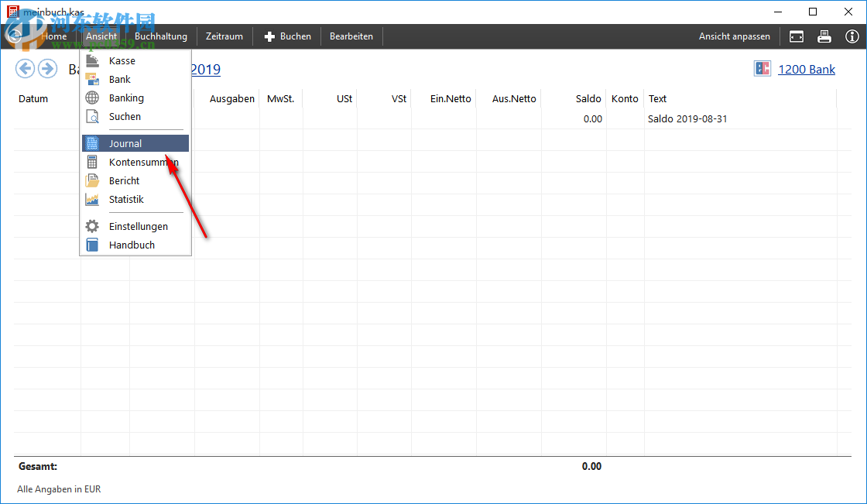Select the highlighted Journal entry
The height and width of the screenshot is (504, 867).
(x=135, y=143)
